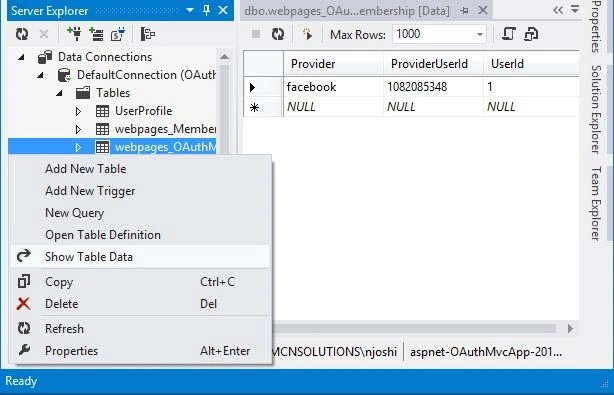
Task: Click the Stop Refresh X icon in Server Explorer
Action: 44,34
